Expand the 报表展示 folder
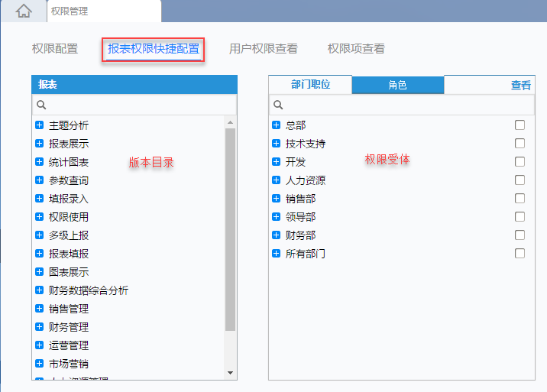Image resolution: width=547 pixels, height=392 pixels. 40,144
